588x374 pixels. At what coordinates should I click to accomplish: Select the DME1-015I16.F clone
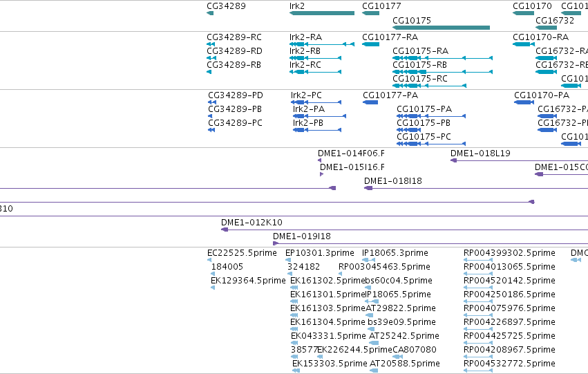[x=352, y=167]
